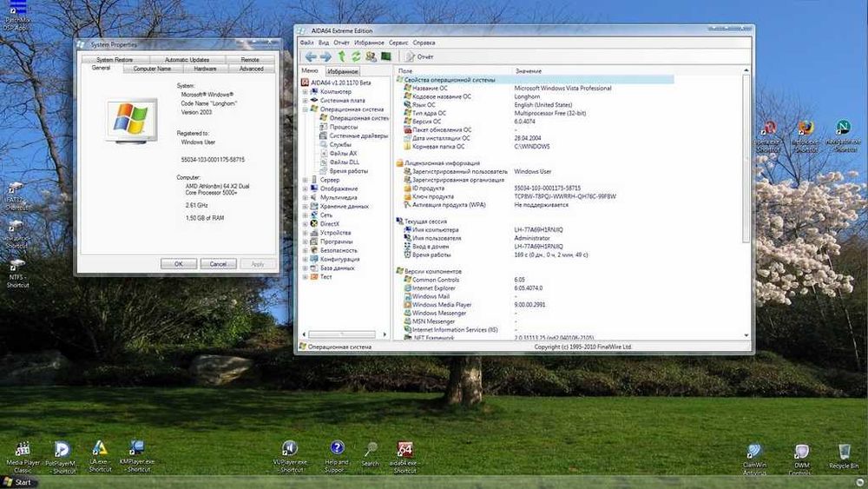Click Cancel in System Properties
868x489 pixels.
tap(218, 264)
